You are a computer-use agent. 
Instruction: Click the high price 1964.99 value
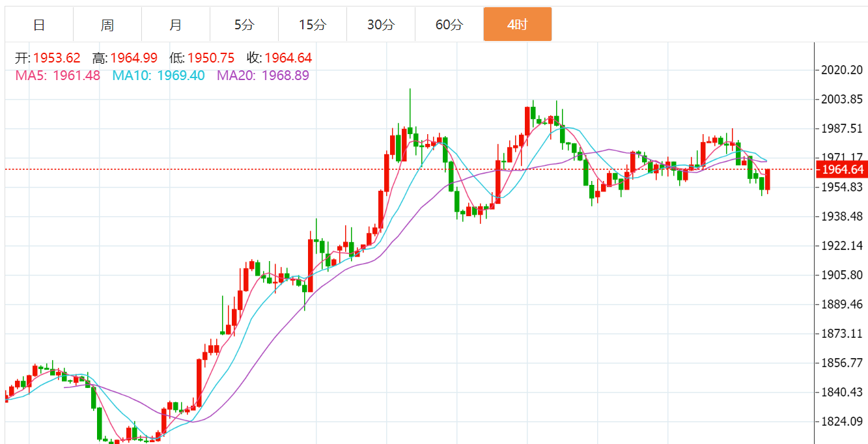click(x=133, y=58)
